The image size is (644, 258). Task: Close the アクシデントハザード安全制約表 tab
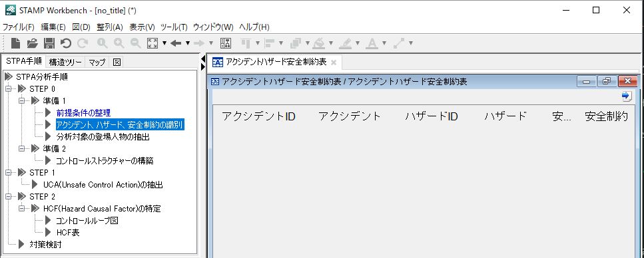coord(334,63)
